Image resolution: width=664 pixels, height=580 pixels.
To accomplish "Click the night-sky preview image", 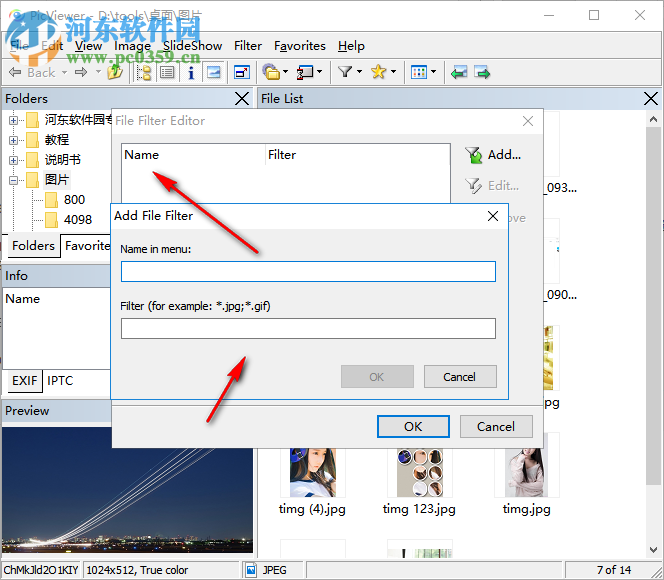I will [127, 490].
